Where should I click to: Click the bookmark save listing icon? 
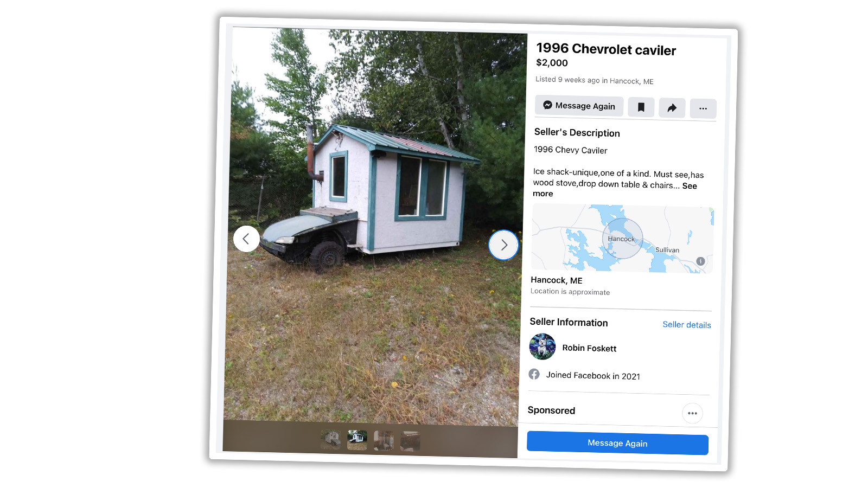pyautogui.click(x=641, y=107)
